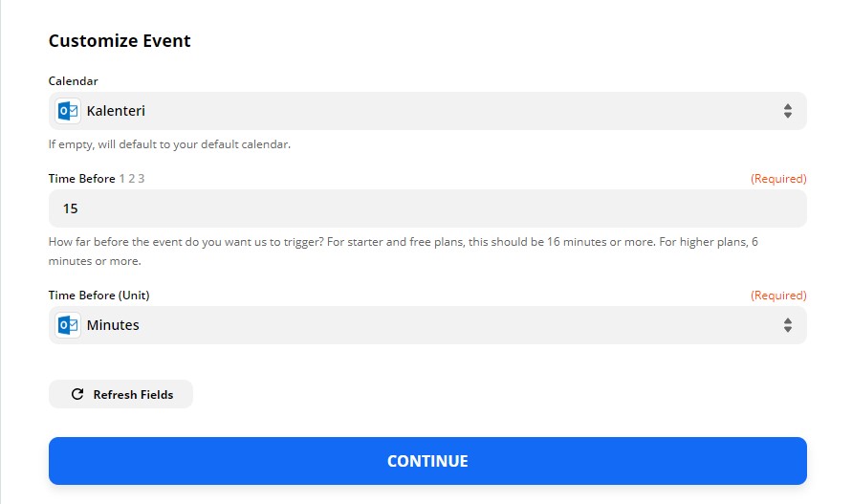Click the Outlook icon beside Minutes

(68, 325)
